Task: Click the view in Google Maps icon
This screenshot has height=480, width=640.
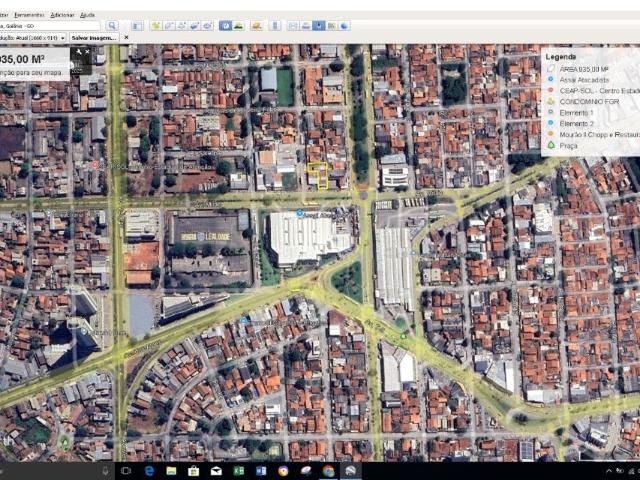Action: [331, 26]
